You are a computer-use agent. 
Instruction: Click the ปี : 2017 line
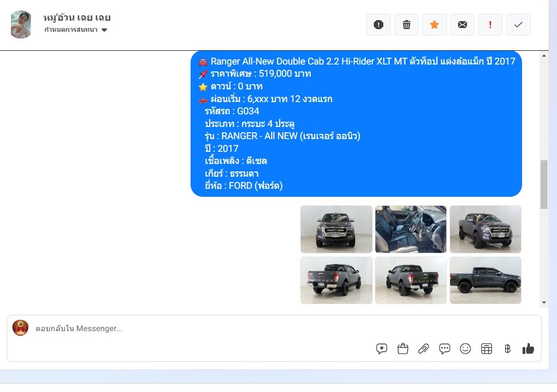(x=222, y=149)
